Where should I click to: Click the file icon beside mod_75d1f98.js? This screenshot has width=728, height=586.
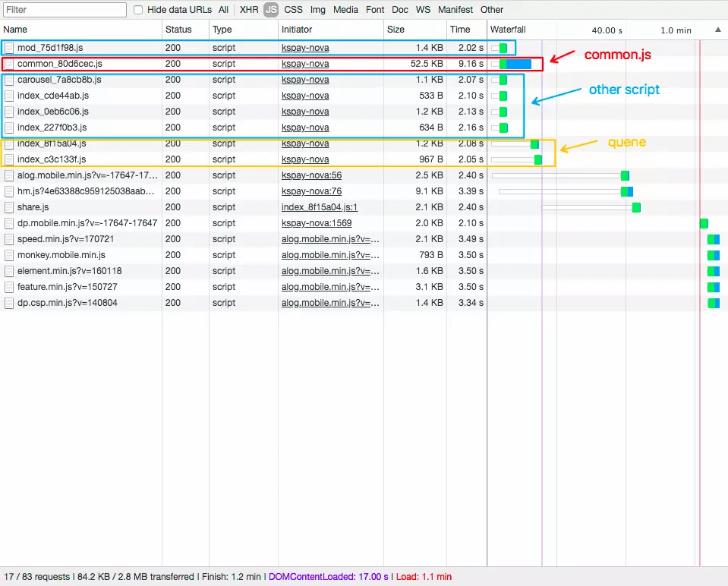[9, 48]
